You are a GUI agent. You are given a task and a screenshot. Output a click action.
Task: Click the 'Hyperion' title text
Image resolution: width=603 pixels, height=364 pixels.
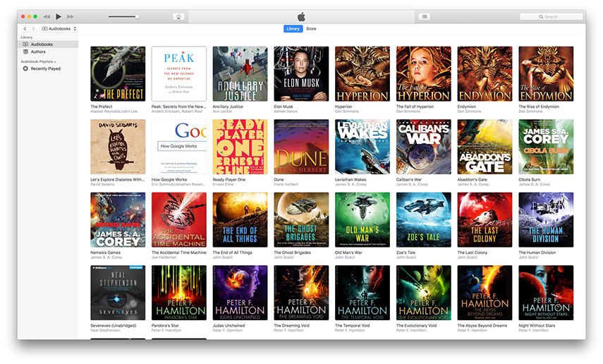pyautogui.click(x=343, y=107)
